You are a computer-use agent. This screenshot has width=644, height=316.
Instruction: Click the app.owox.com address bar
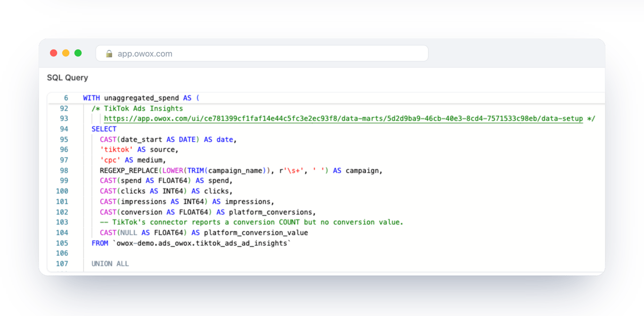[x=262, y=53]
